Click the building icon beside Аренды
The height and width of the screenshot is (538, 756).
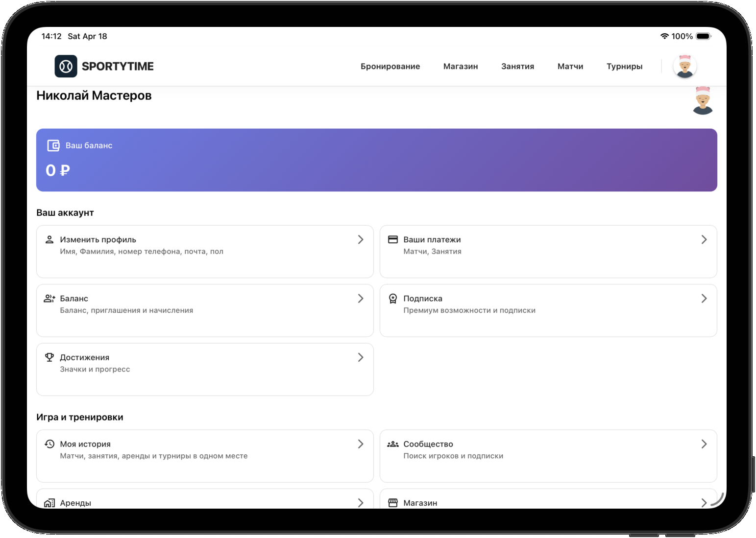[x=49, y=503]
